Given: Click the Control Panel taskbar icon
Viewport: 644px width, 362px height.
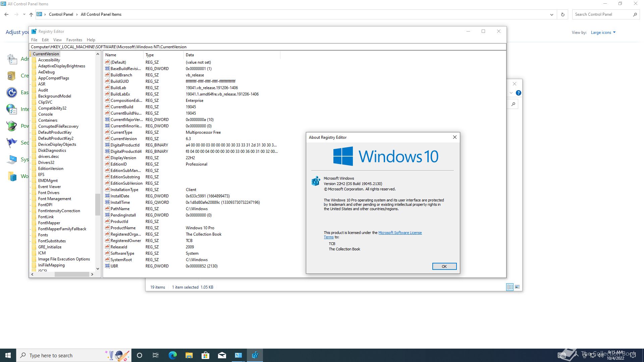Looking at the screenshot, I should pos(238,355).
